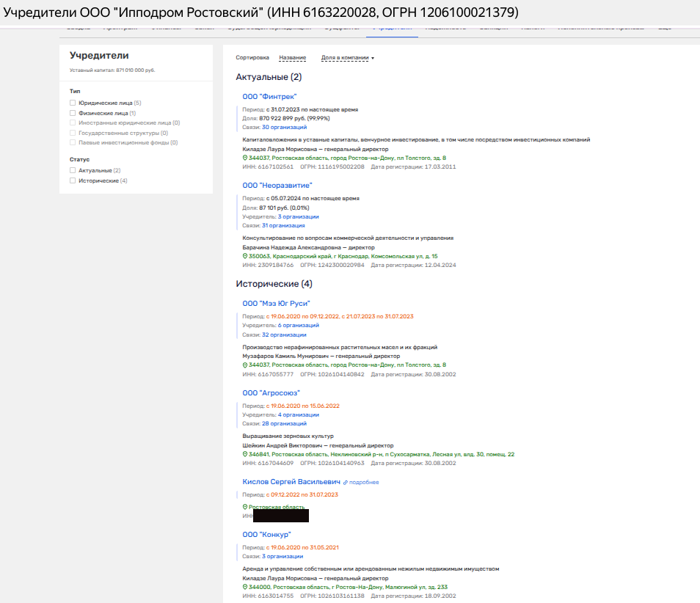
Task: Click the 6 организаций founder link for Мэз Юг Руси
Action: pos(298,325)
